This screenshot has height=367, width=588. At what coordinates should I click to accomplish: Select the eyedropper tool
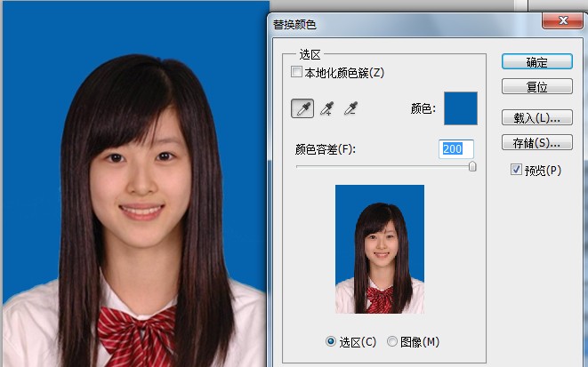click(x=302, y=108)
